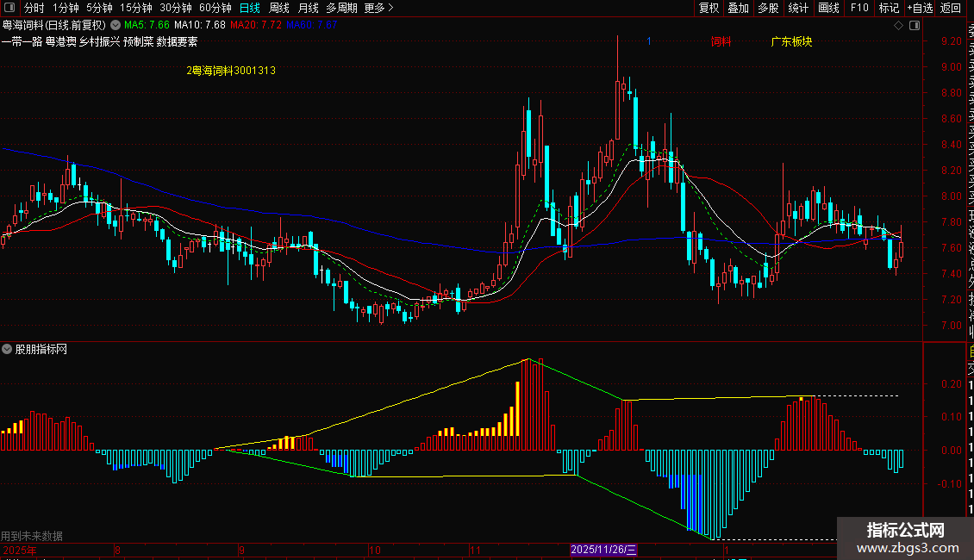Click the 一带一路 concept tag
The width and height of the screenshot is (974, 560).
[x=22, y=41]
